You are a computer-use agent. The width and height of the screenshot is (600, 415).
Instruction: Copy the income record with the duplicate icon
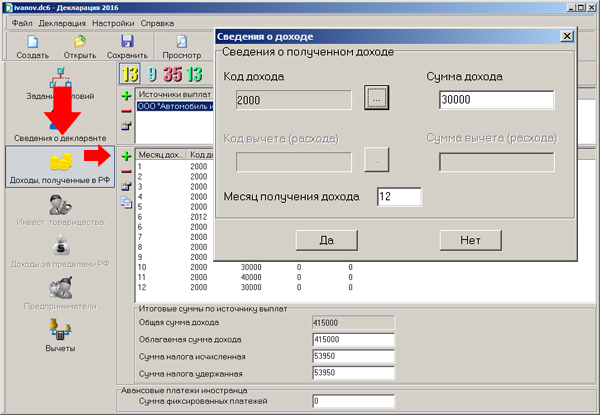tap(126, 202)
